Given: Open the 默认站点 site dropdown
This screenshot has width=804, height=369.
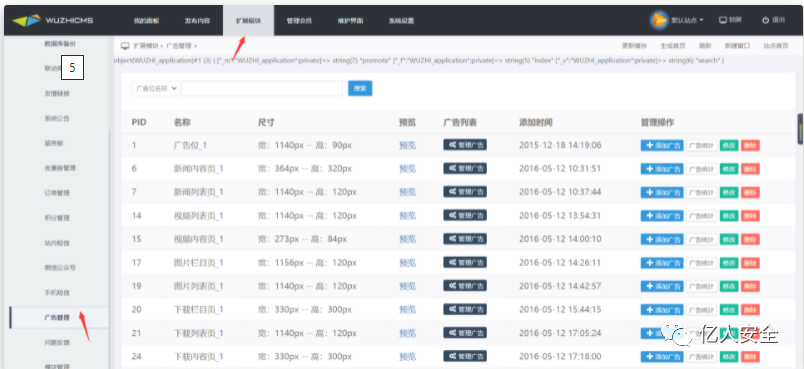Looking at the screenshot, I should 687,20.
